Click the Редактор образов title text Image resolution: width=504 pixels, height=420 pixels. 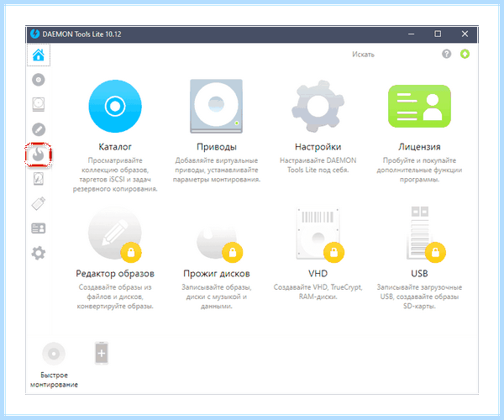[115, 274]
